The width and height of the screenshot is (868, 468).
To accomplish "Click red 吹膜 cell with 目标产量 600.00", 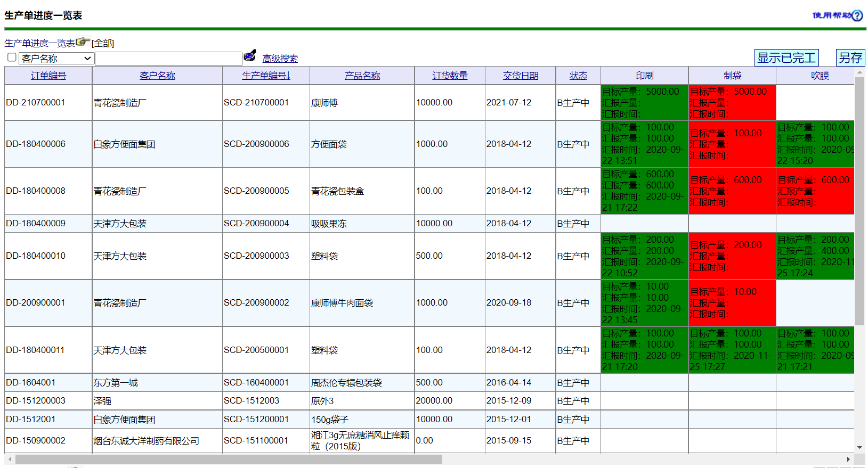I will (815, 191).
